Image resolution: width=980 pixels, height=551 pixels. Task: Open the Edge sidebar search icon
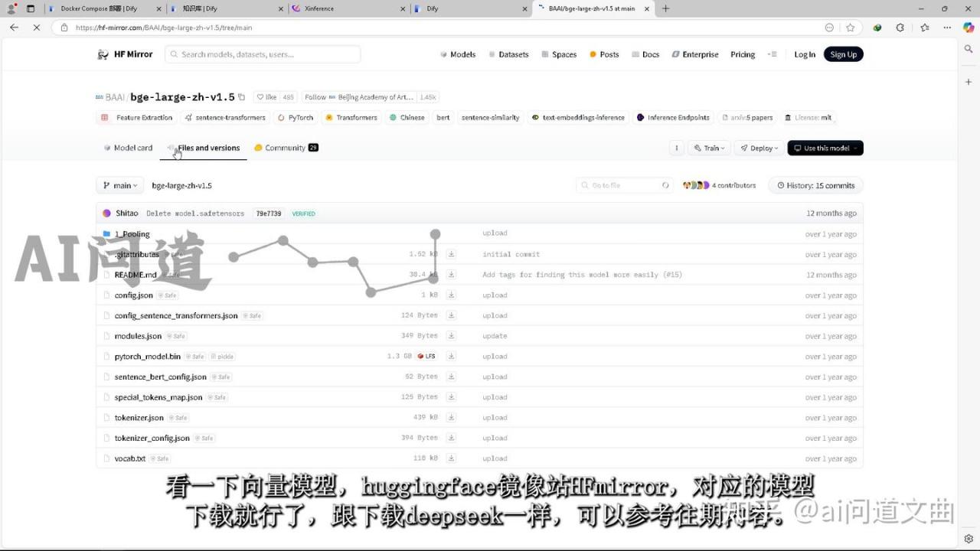[x=969, y=49]
